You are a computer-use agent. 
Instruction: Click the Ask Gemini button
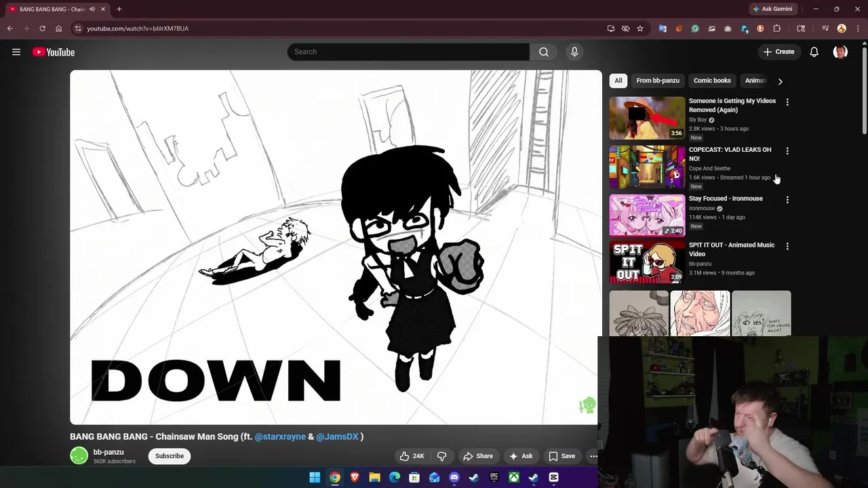pos(772,9)
